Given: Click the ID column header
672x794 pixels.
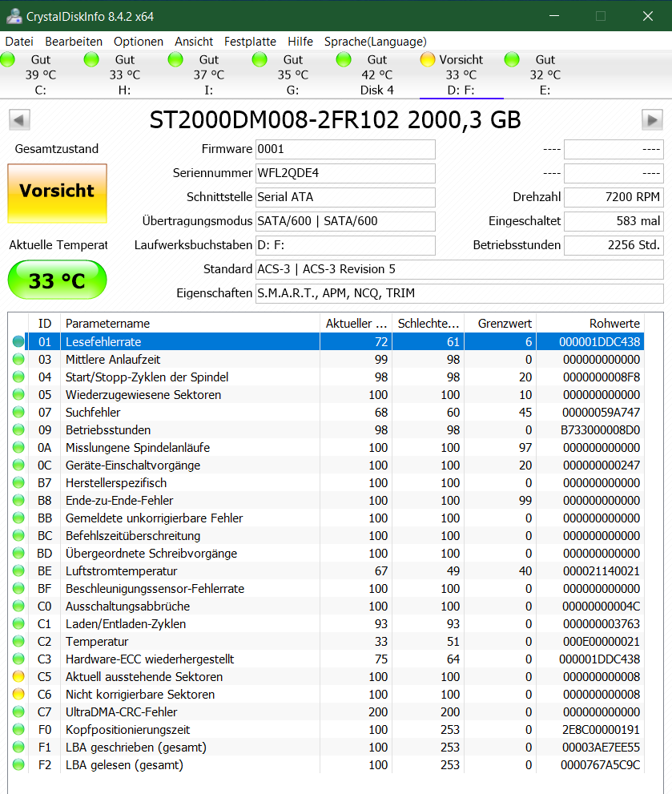Looking at the screenshot, I should coord(45,324).
